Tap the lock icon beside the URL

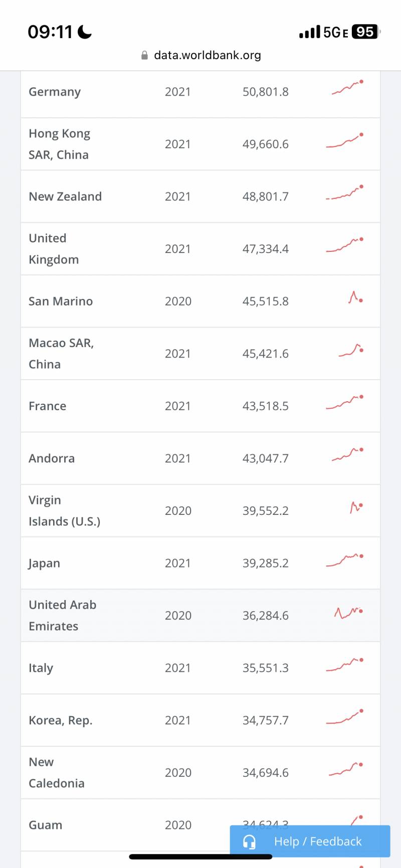tap(144, 56)
